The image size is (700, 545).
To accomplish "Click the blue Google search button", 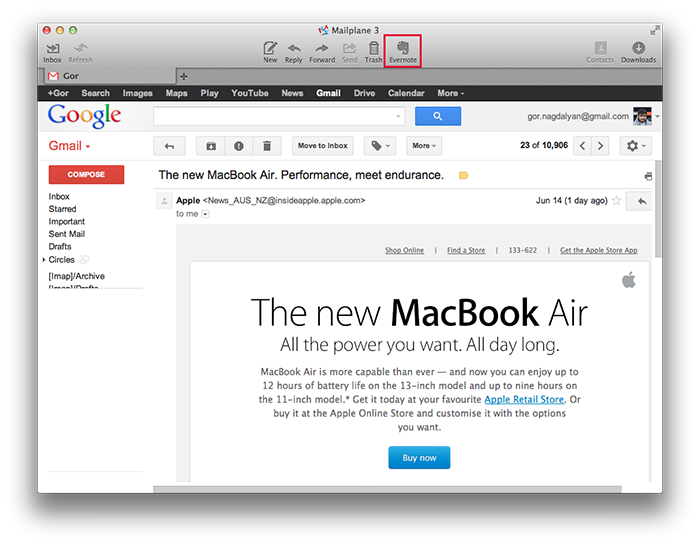I will (438, 116).
